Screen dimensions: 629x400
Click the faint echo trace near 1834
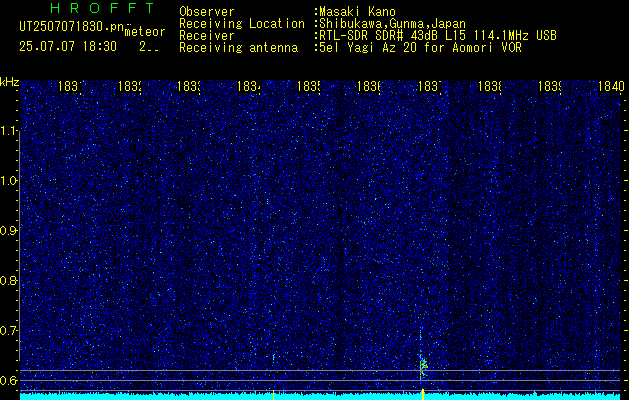point(274,357)
